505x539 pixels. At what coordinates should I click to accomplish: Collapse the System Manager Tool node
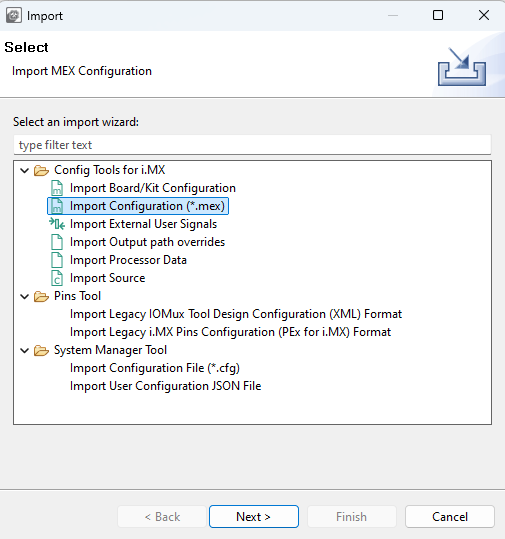tap(24, 350)
